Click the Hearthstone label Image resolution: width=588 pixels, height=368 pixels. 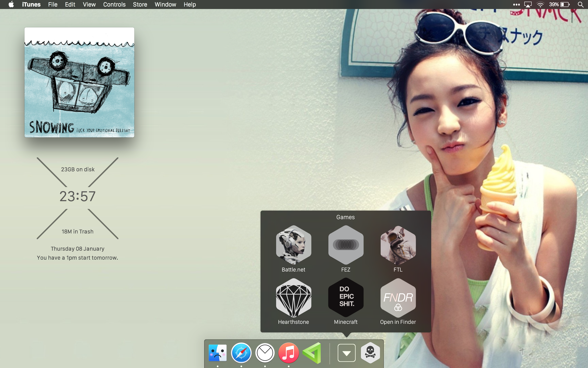coord(294,322)
